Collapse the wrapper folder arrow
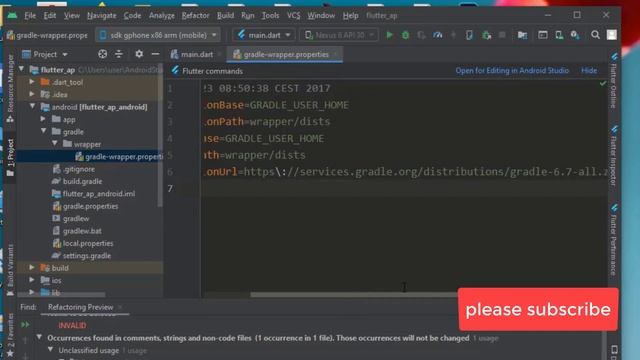This screenshot has height=360, width=640. point(55,144)
